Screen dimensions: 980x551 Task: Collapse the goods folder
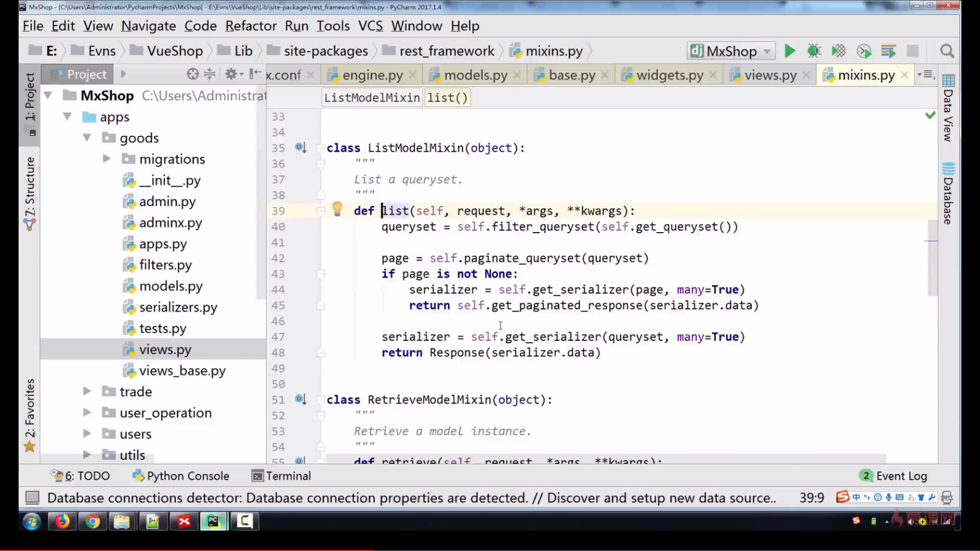click(x=87, y=138)
